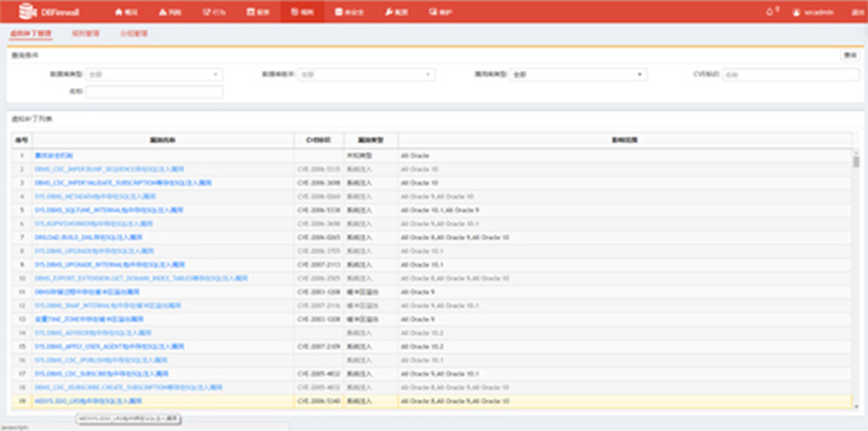Open the DBMS_CDC_IMPDP.BUMP_SEQUENCE vulnerability link

[x=109, y=169]
